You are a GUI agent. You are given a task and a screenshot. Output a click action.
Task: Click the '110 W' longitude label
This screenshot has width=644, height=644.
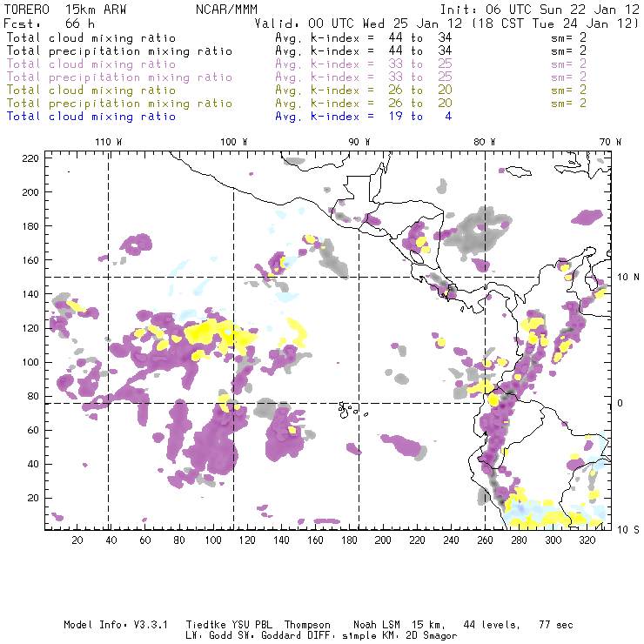tap(109, 142)
